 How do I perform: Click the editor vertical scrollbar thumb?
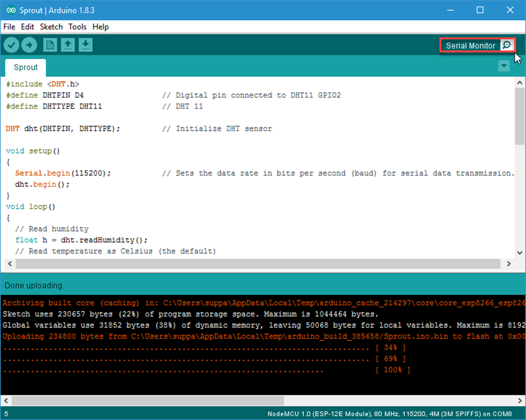point(519,116)
